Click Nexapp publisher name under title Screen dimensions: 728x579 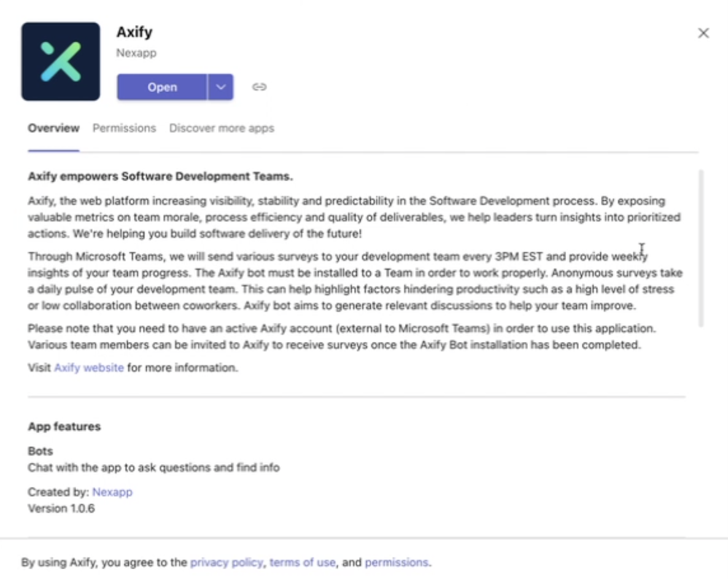tap(136, 53)
